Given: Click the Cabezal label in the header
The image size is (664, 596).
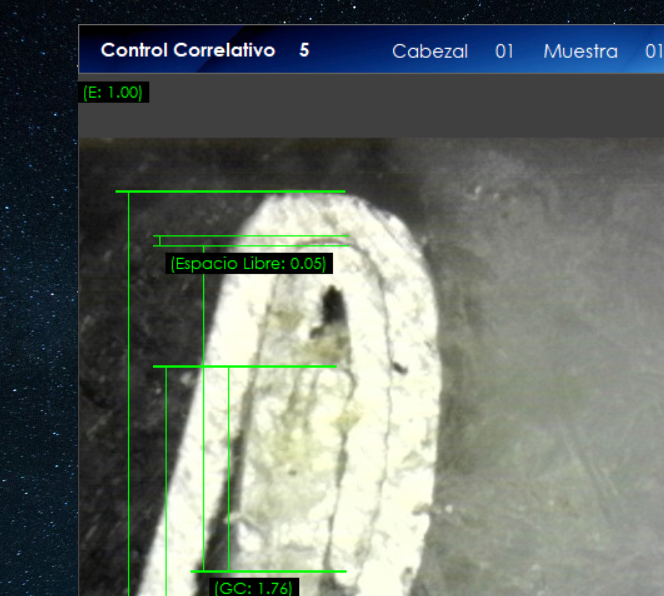Looking at the screenshot, I should tap(429, 51).
